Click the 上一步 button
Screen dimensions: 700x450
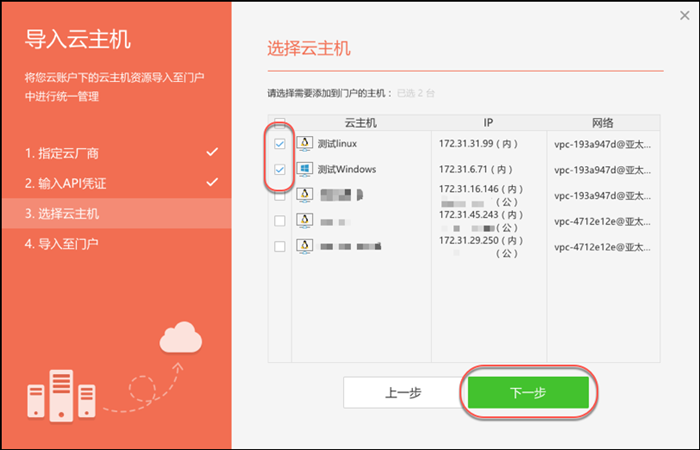(x=403, y=392)
